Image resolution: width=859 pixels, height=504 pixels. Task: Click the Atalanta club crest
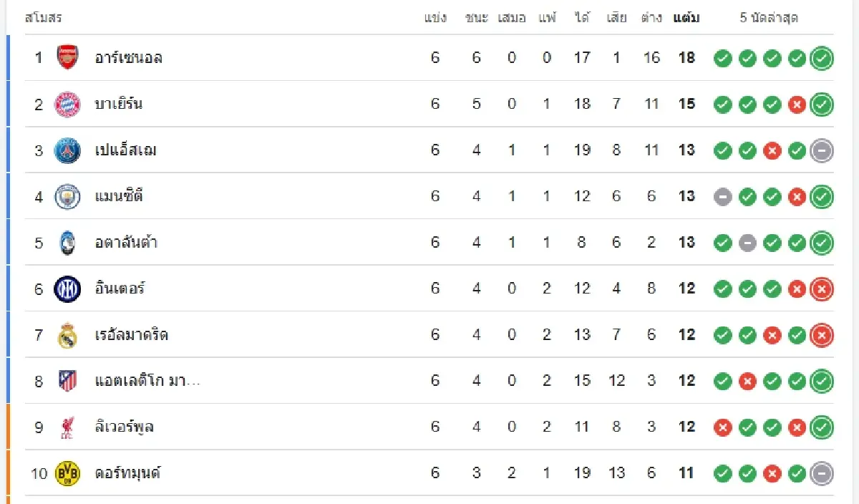67,243
